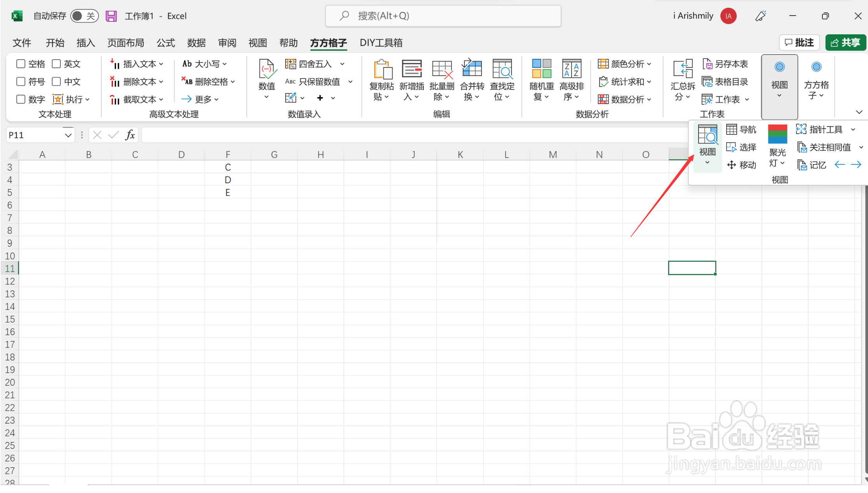Tick the 中文 checkbox
This screenshot has height=493, width=868.
point(56,81)
